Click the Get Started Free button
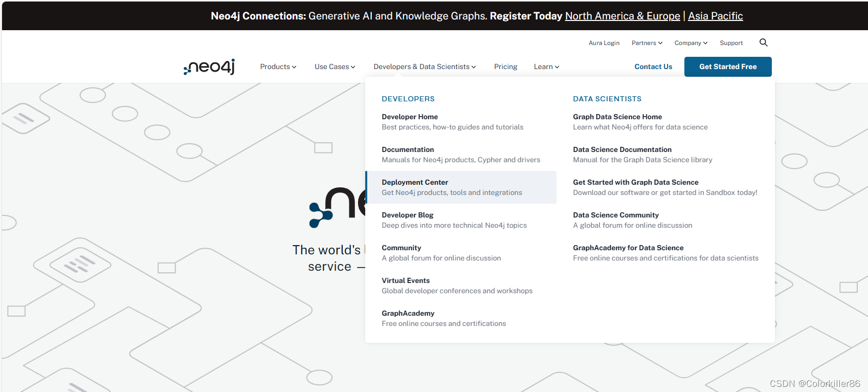868x392 pixels. click(x=728, y=67)
